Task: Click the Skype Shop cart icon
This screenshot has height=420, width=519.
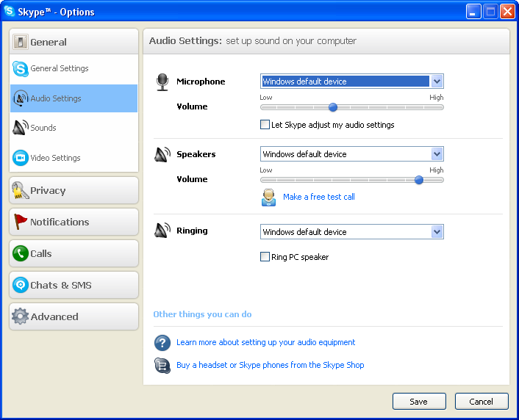Action: (x=162, y=366)
